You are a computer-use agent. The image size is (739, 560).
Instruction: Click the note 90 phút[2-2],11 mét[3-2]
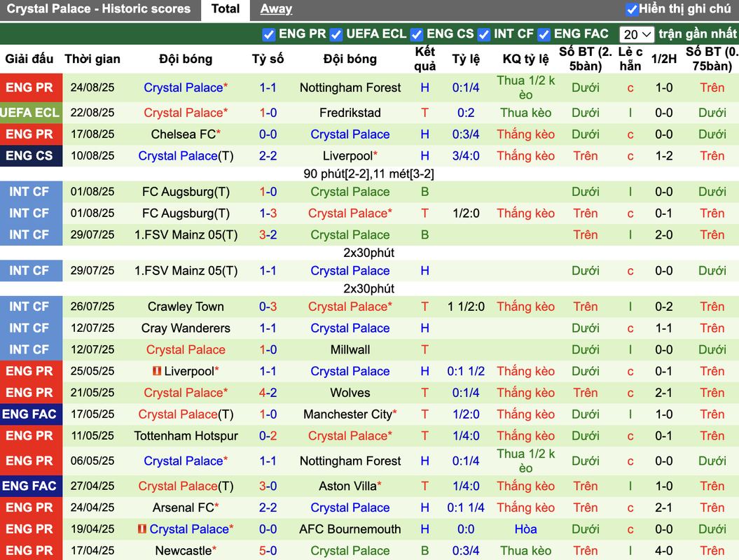(x=368, y=174)
